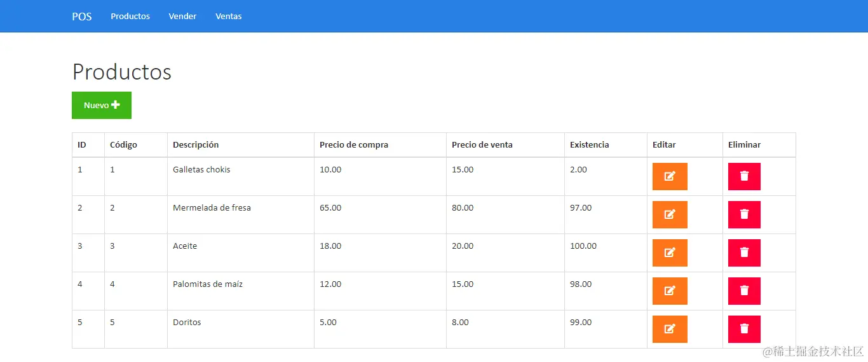Click purchase price 10.00 cell
The image size is (868, 362).
click(380, 176)
